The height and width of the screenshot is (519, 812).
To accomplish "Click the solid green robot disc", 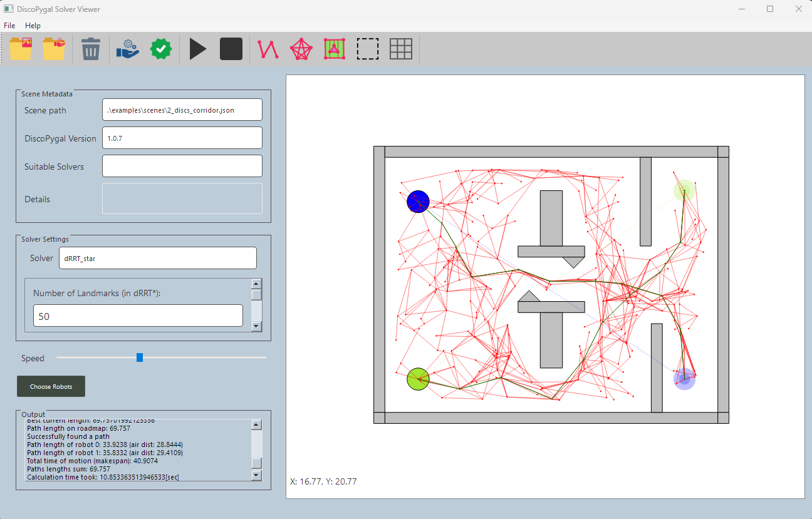I will coord(418,379).
